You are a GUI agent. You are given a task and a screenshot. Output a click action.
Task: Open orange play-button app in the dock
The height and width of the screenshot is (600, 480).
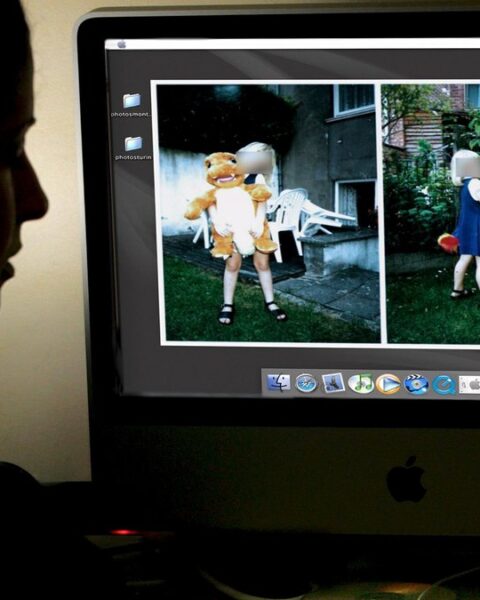388,384
